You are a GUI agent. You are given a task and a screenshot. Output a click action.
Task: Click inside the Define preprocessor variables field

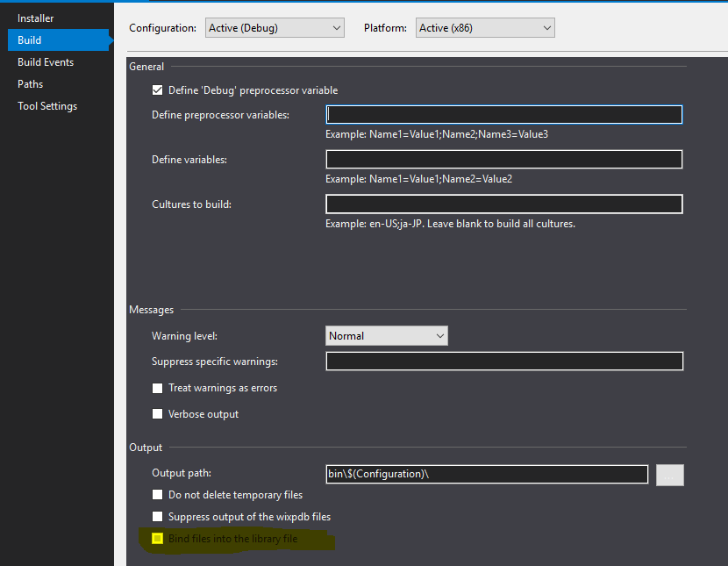click(x=503, y=114)
